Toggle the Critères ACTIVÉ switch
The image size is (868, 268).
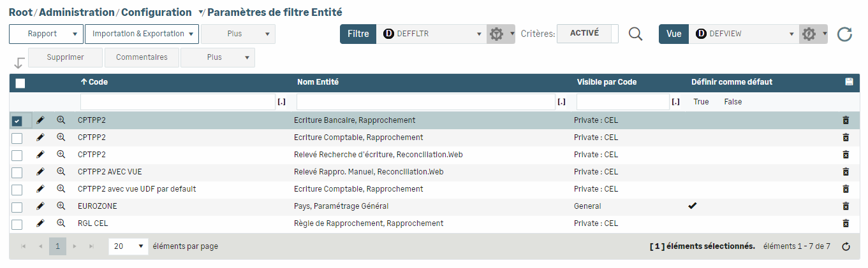(x=587, y=34)
